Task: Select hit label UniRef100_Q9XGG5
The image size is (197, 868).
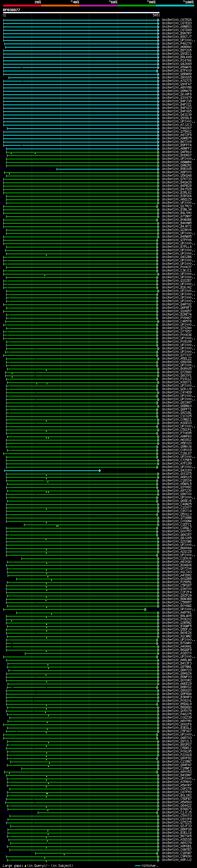Action: click(x=177, y=78)
